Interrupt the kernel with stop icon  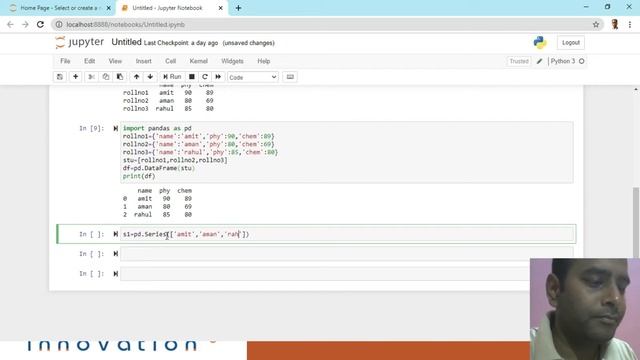pyautogui.click(x=191, y=77)
